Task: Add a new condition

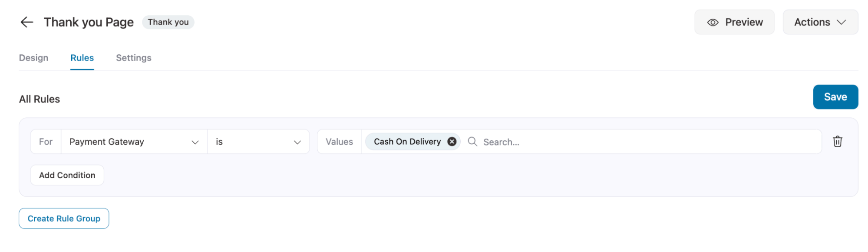Action: point(67,175)
